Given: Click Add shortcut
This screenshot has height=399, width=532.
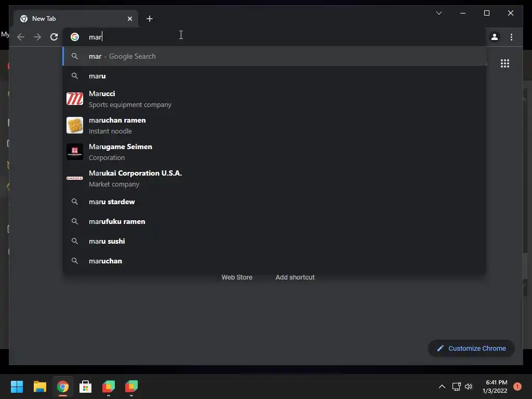Looking at the screenshot, I should (295, 277).
